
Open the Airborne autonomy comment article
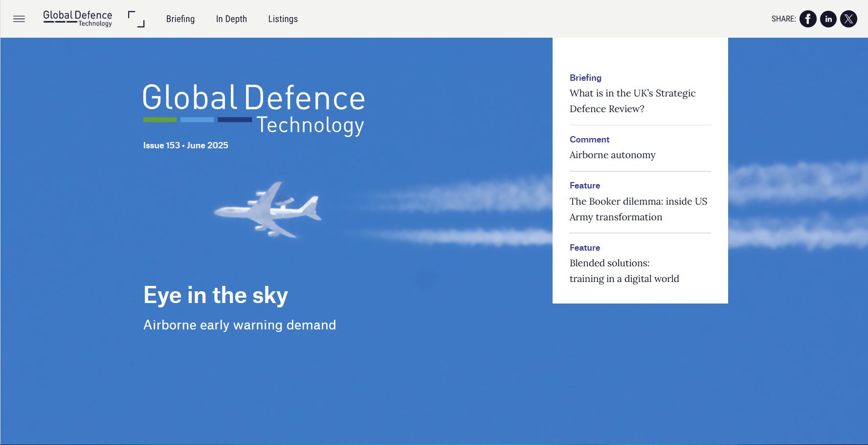(x=612, y=155)
